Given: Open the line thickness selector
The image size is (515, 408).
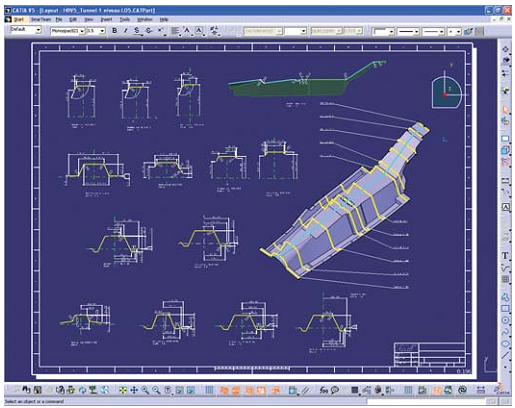Looking at the screenshot, I should [x=409, y=32].
